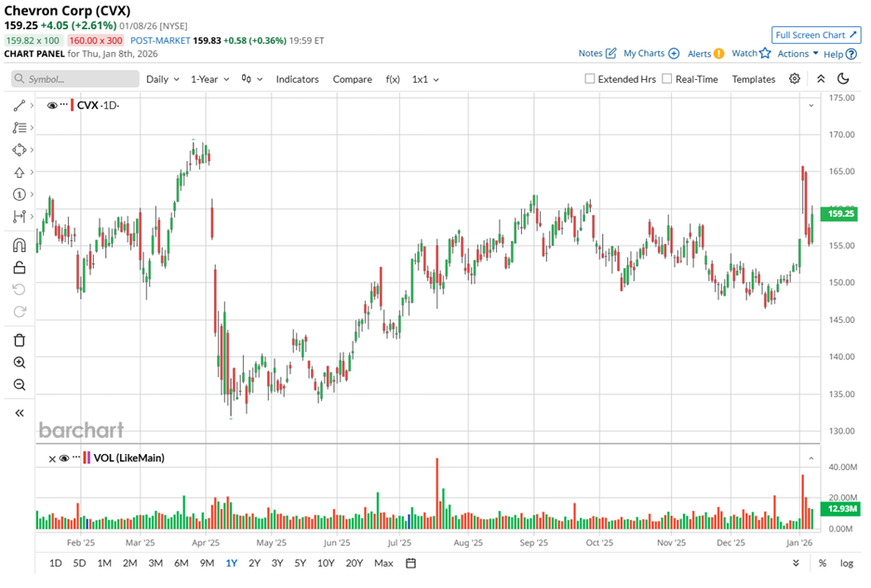
Task: Expand bottom bar double-down chevron
Action: (x=796, y=563)
